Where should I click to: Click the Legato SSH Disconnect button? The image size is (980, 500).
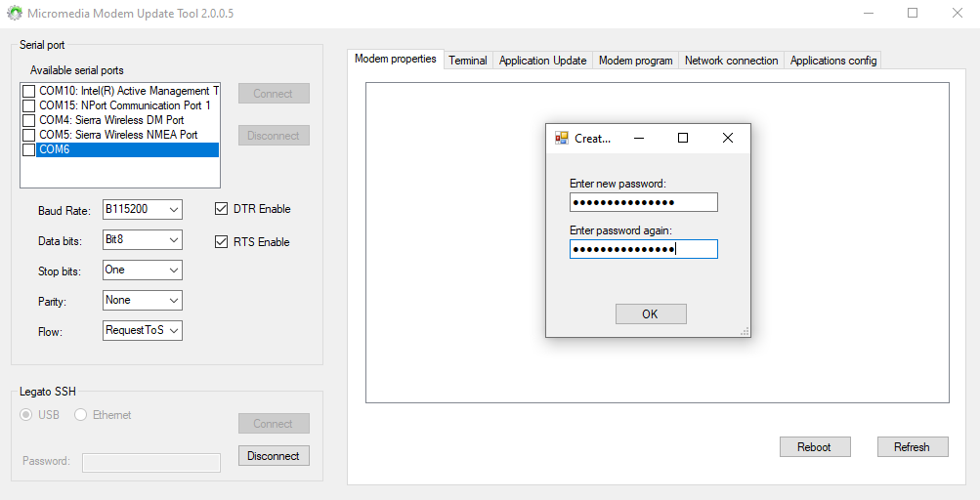pos(274,456)
